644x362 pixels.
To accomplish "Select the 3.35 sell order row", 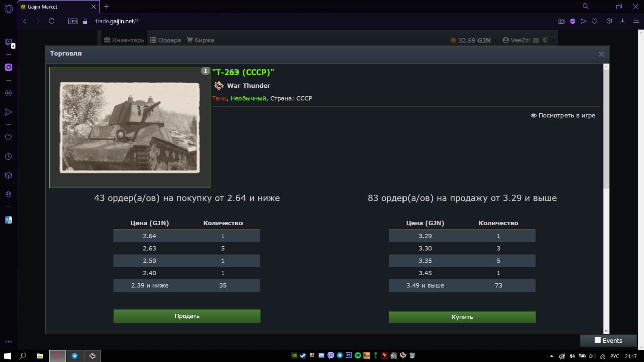I will [462, 261].
